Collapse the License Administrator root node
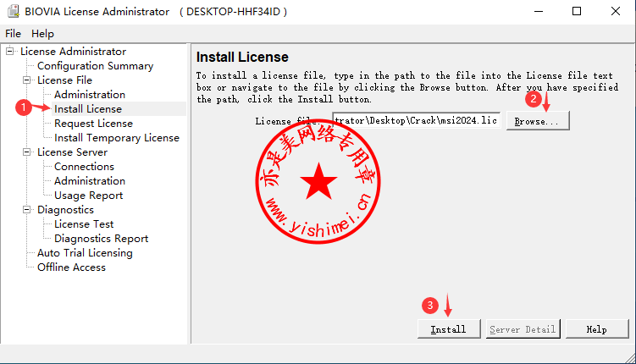This screenshot has height=364, width=636. [10, 52]
